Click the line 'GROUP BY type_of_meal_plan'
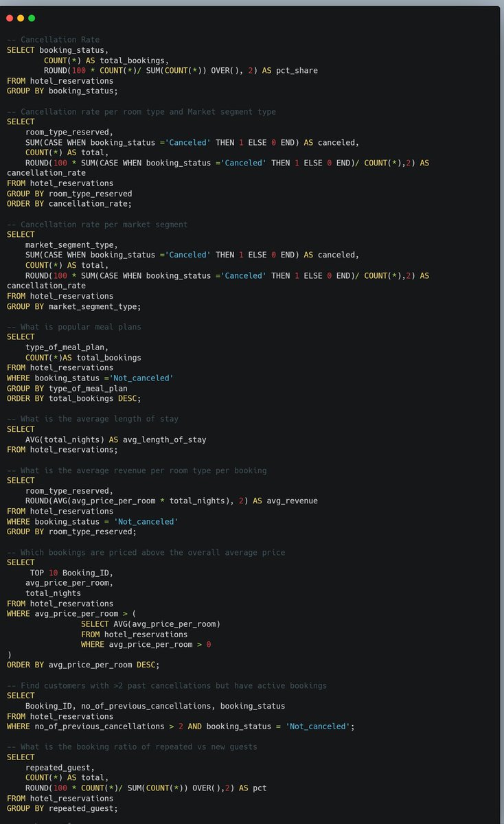 [67, 388]
